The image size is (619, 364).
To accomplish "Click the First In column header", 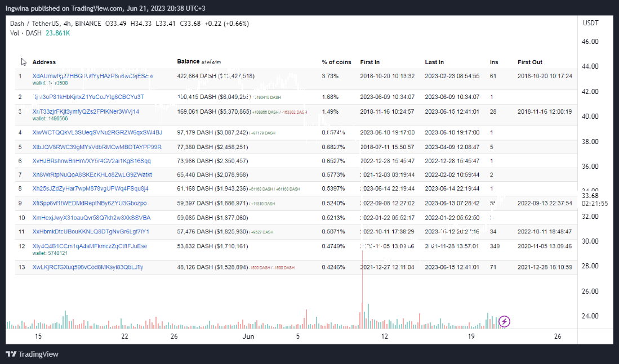I will click(x=370, y=62).
